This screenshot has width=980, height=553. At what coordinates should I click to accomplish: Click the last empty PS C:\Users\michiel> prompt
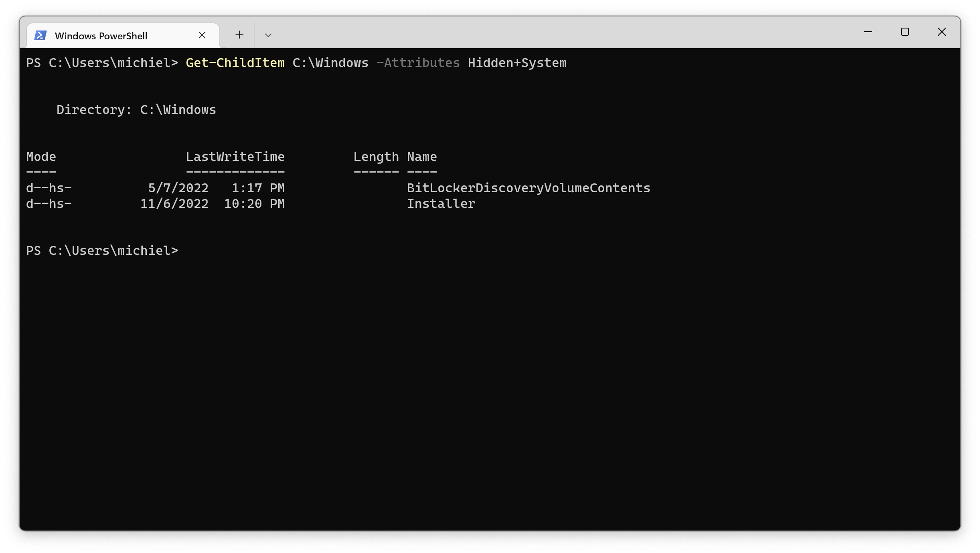tap(102, 251)
